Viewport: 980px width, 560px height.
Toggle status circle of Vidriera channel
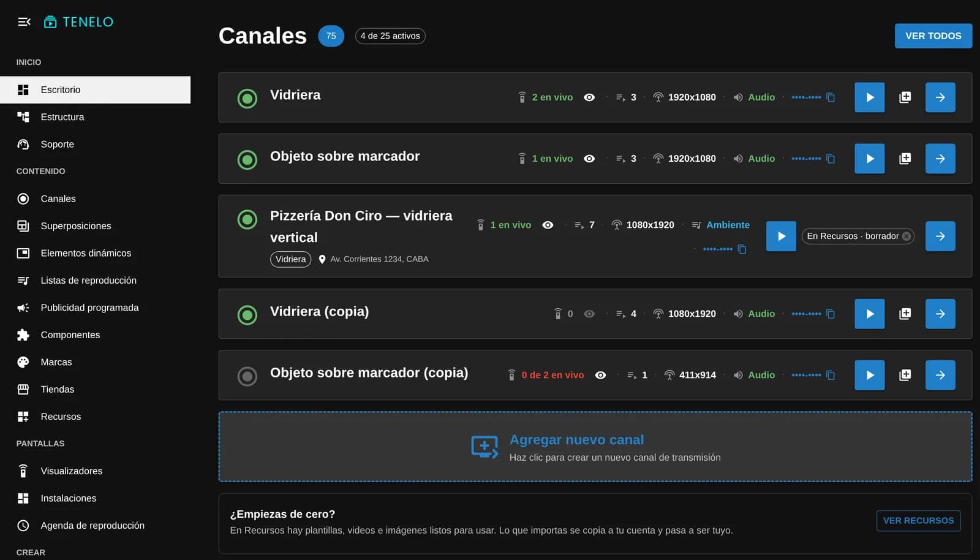point(247,98)
